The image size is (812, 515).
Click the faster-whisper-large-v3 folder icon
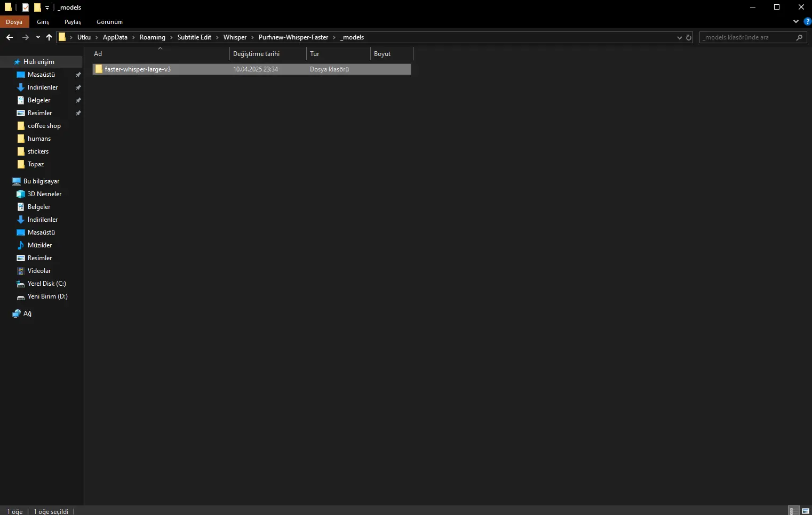(99, 69)
